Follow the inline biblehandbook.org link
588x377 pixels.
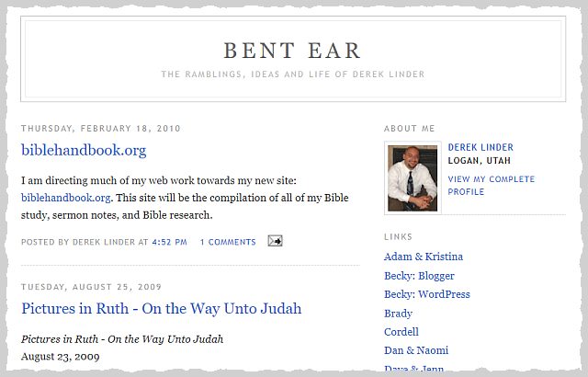coord(66,197)
